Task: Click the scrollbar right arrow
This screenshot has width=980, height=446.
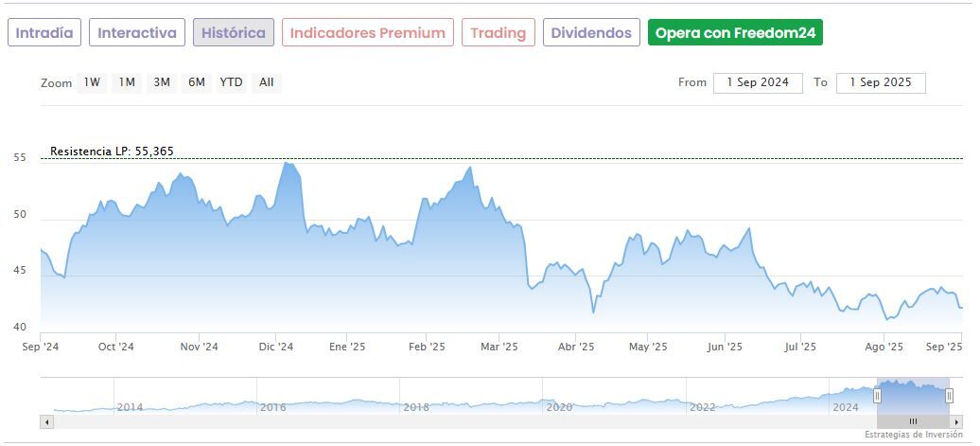Action: (x=956, y=421)
